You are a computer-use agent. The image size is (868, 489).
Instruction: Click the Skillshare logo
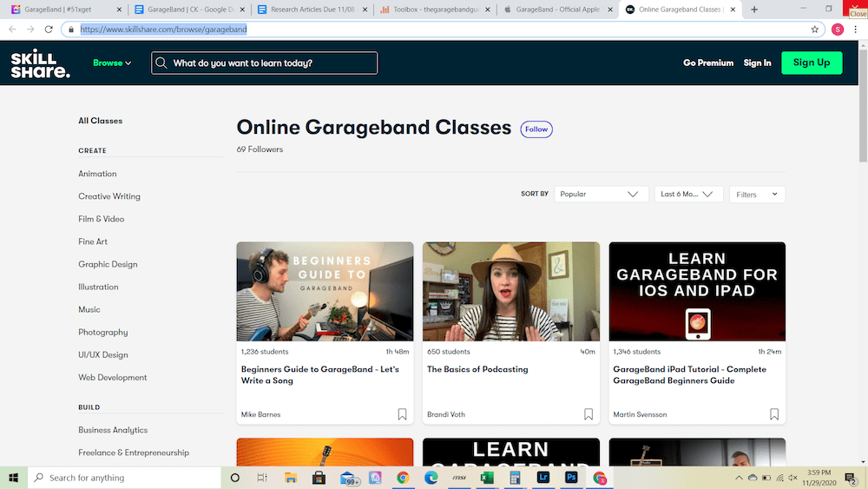(x=41, y=63)
